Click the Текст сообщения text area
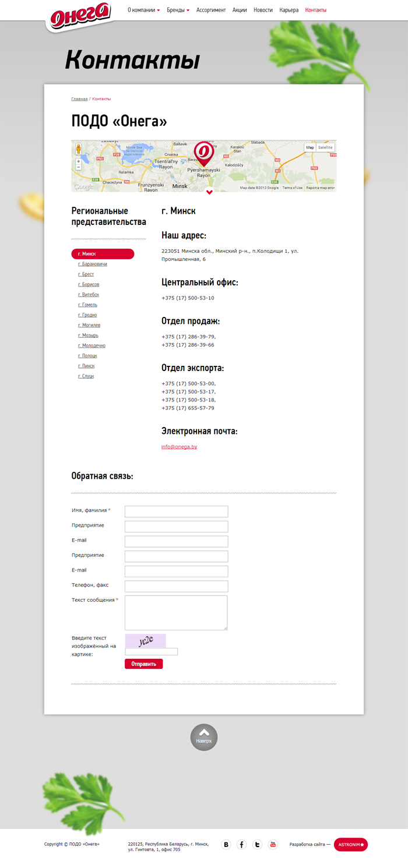 click(176, 612)
